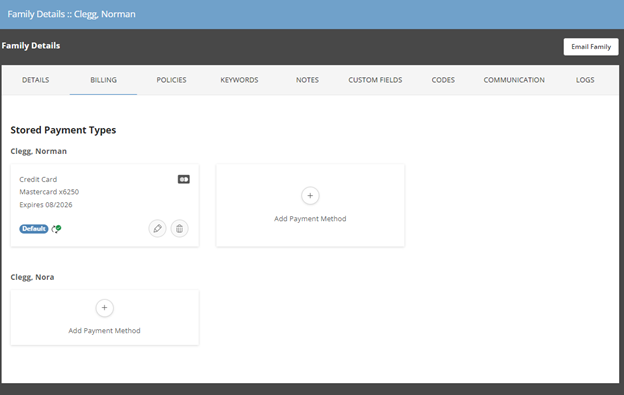Click the 'Expires 08/2026' text
This screenshot has width=624, height=395.
point(46,205)
